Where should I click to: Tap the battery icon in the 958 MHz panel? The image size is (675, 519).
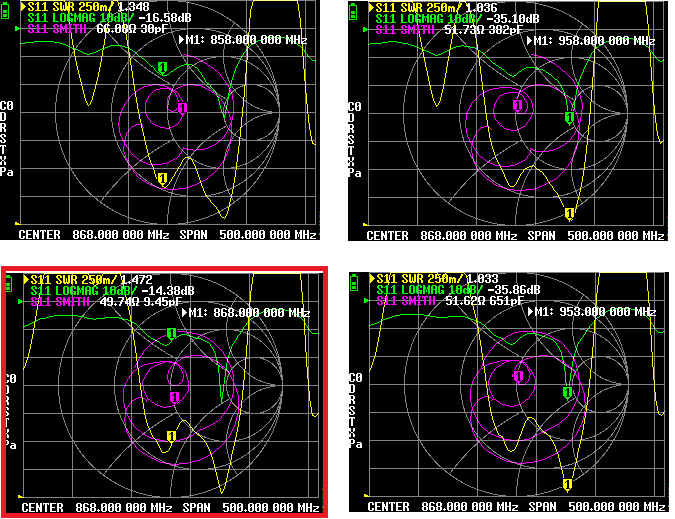tap(353, 12)
